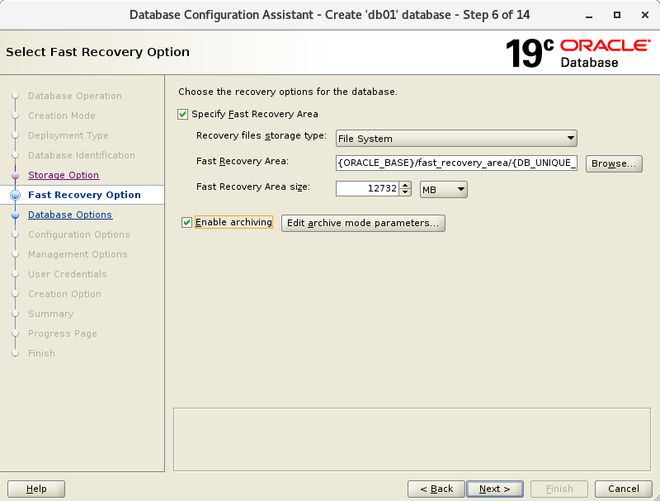Decrease Fast Recovery Area size with down arrow
Viewport: 660px width, 501px height.
(x=405, y=193)
